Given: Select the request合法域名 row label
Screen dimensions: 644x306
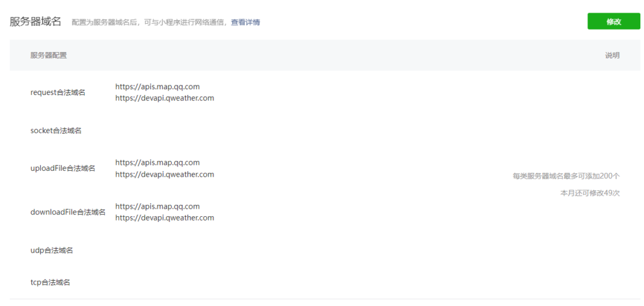Looking at the screenshot, I should coord(58,92).
